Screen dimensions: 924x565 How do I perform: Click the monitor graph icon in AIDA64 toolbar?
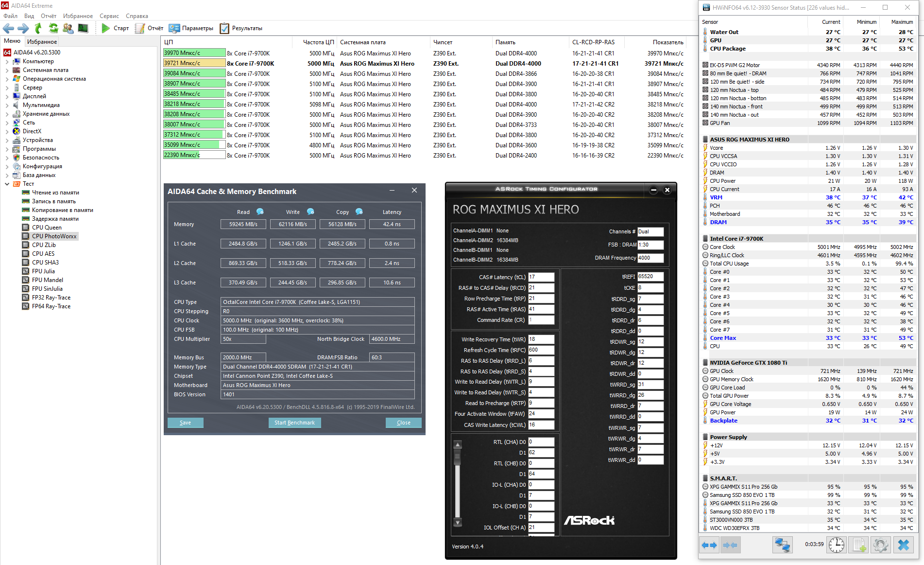(83, 28)
